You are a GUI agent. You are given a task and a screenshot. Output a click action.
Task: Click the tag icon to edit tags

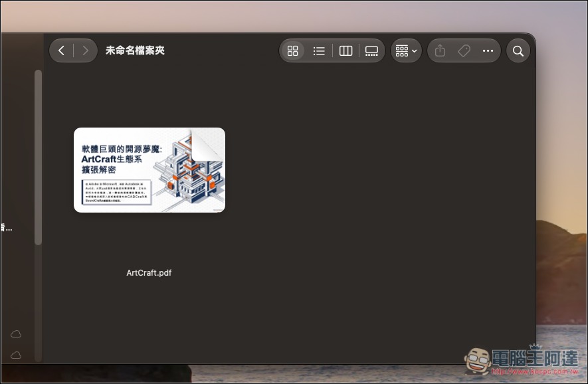coord(464,50)
